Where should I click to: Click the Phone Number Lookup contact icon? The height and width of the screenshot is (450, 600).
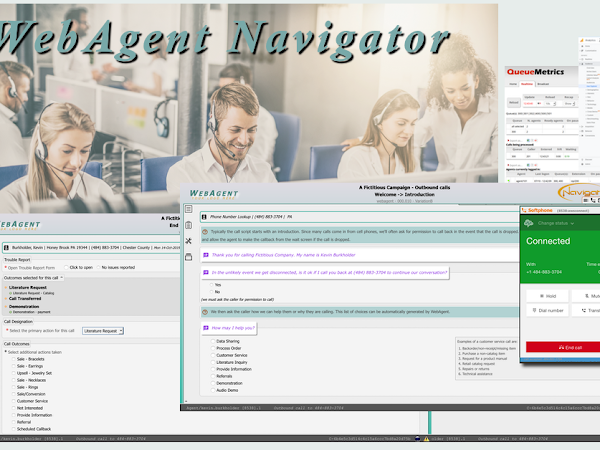204,217
